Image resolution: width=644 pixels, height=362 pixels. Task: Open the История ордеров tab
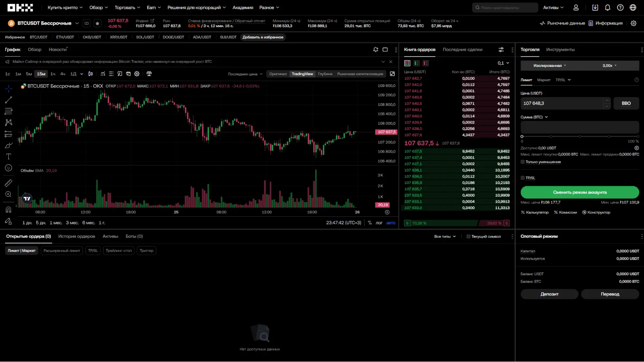[x=76, y=236]
